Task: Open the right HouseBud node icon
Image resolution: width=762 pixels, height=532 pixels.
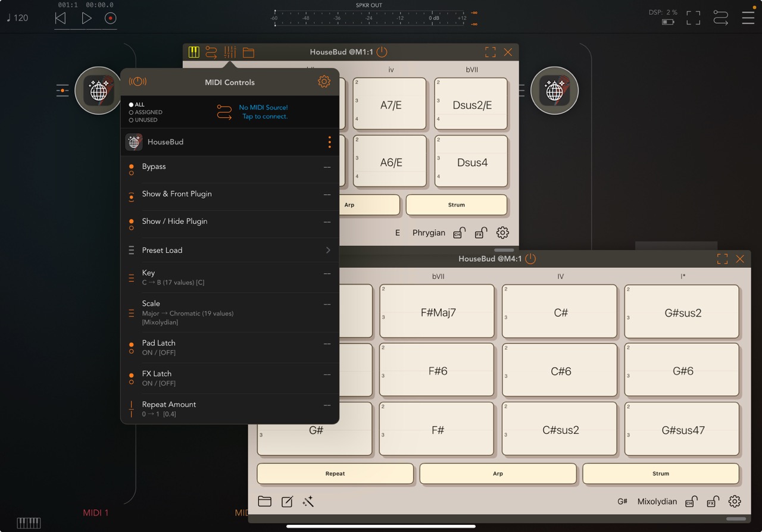Action: coord(554,90)
